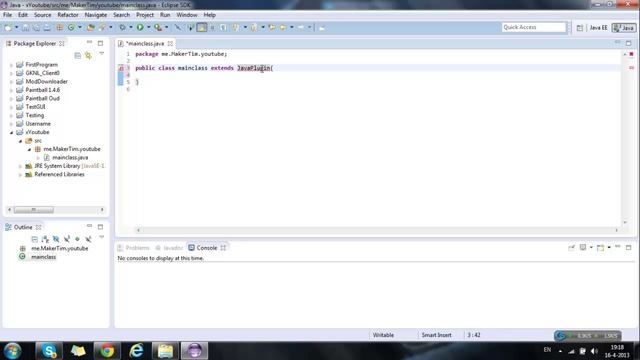This screenshot has width=640, height=360.
Task: Minimize the Package Explorer panel
Action: (89, 42)
